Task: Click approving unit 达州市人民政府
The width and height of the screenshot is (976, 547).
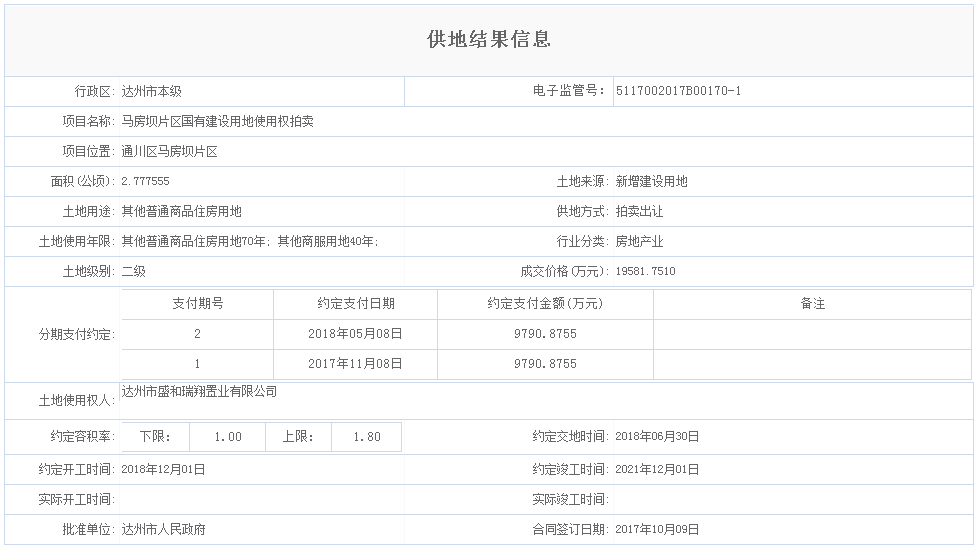Action: pyautogui.click(x=163, y=530)
